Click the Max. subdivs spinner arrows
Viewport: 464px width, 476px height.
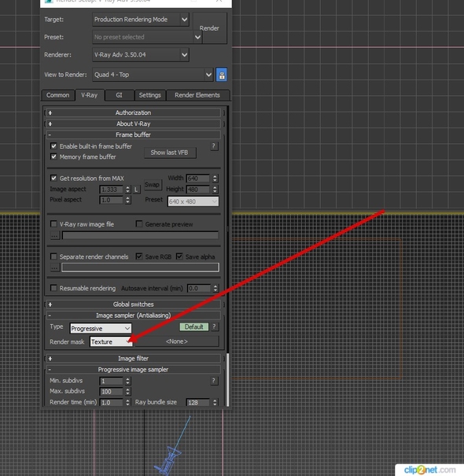(x=127, y=392)
